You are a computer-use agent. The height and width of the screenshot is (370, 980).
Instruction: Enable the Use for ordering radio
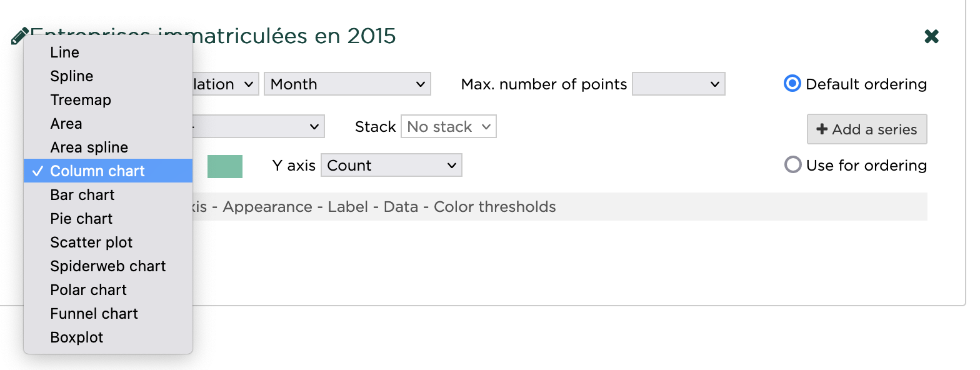(792, 165)
